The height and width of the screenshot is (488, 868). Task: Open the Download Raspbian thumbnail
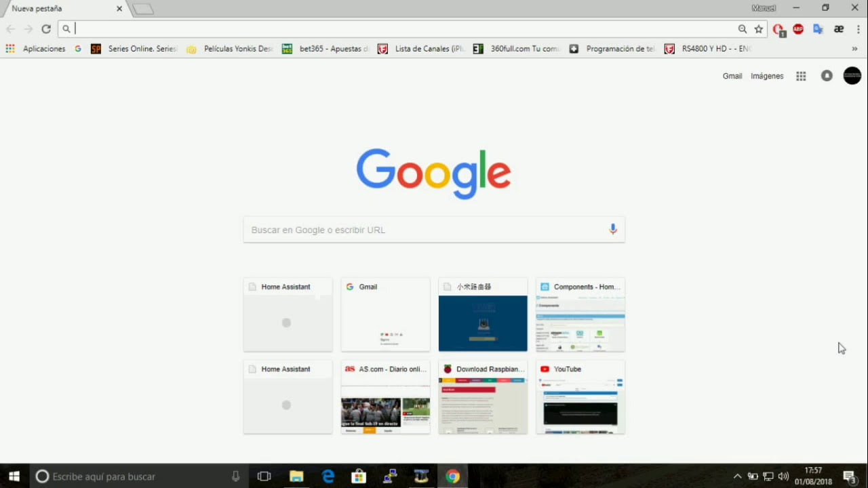tap(483, 397)
